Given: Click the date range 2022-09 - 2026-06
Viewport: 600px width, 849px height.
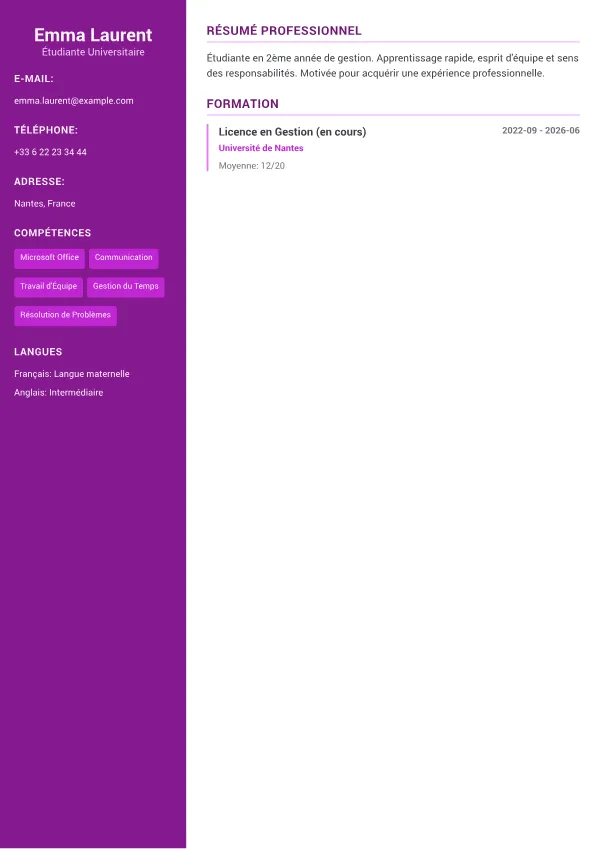Looking at the screenshot, I should pyautogui.click(x=540, y=130).
